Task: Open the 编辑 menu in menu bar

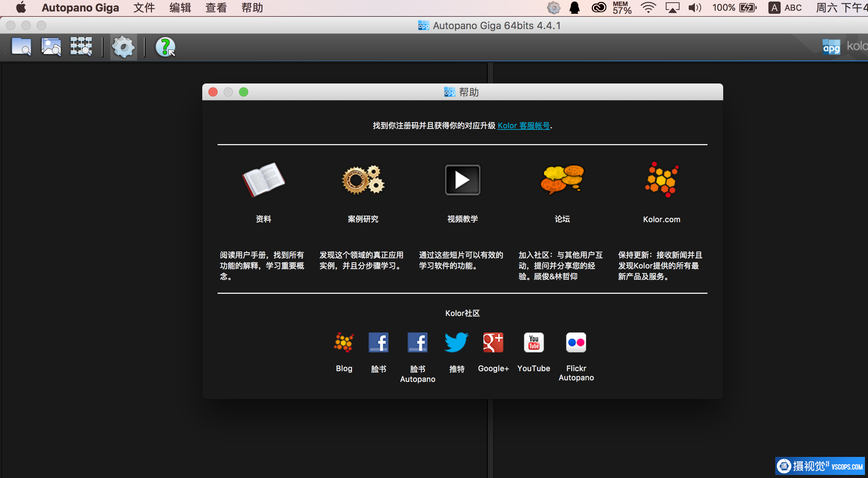Action: pos(180,8)
